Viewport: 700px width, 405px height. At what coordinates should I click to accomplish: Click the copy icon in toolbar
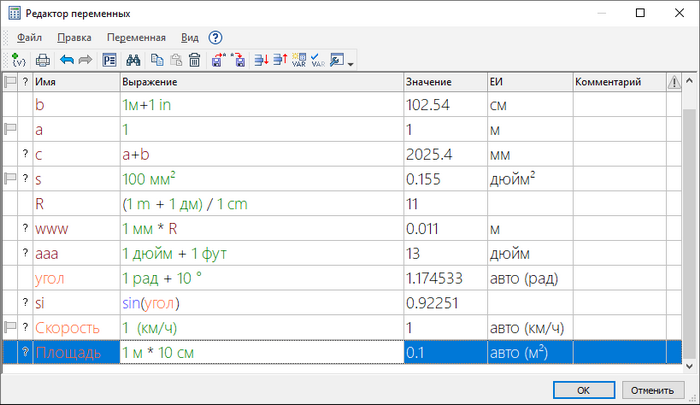point(157,60)
